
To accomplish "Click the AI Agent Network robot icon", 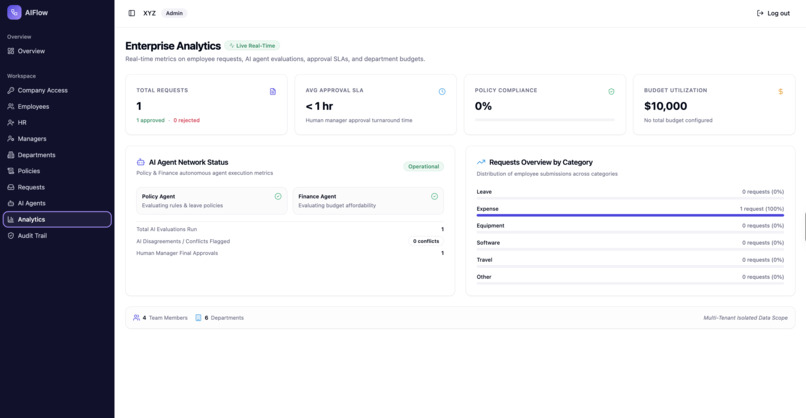I will pyautogui.click(x=140, y=162).
